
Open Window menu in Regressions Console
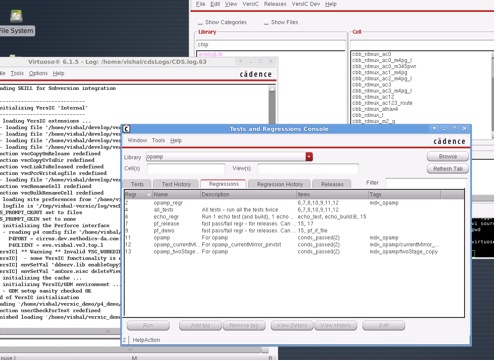point(137,140)
